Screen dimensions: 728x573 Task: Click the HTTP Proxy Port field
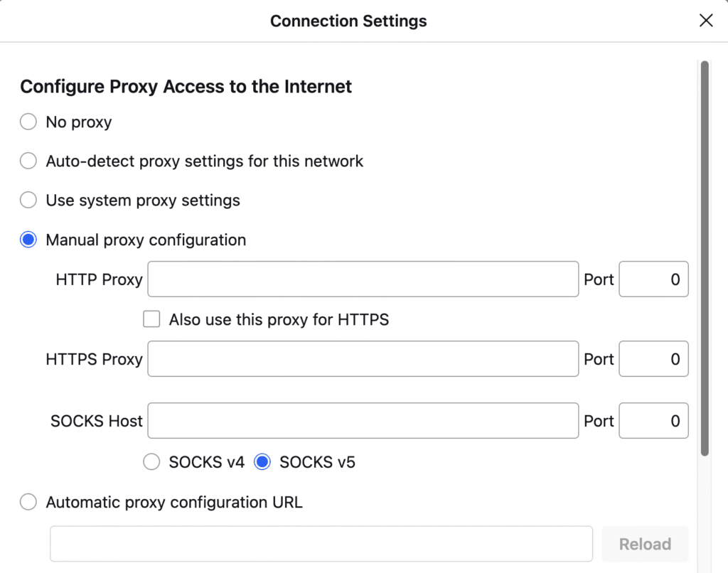pos(653,279)
